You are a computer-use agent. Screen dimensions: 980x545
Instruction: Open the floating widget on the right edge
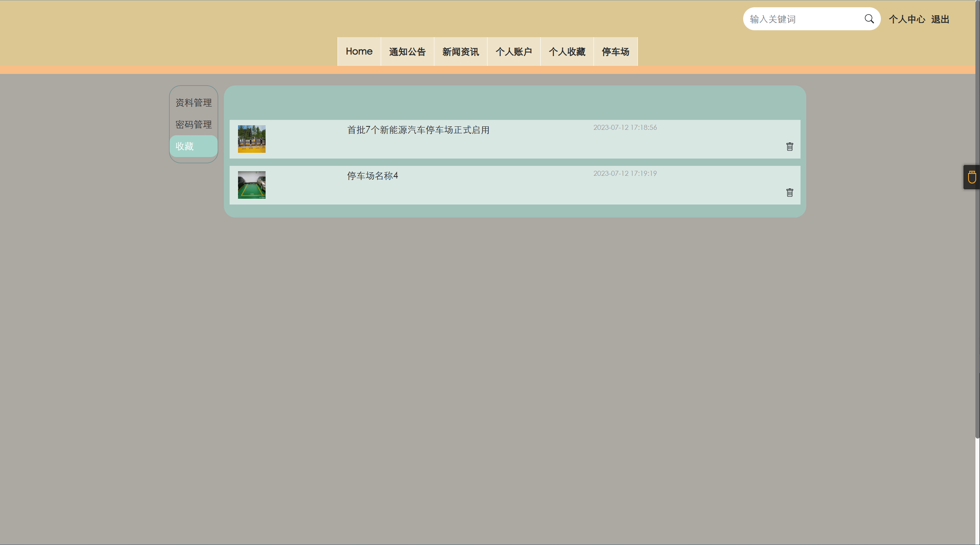coord(972,177)
